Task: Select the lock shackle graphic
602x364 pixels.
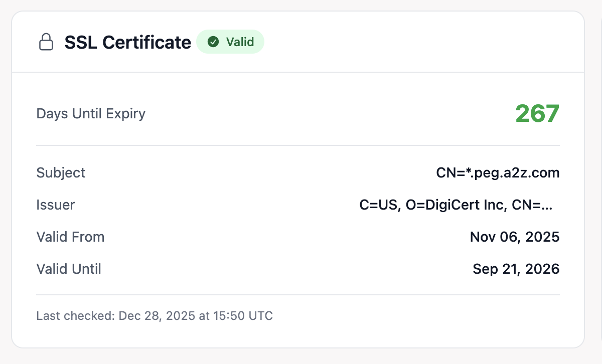Action: pyautogui.click(x=46, y=36)
